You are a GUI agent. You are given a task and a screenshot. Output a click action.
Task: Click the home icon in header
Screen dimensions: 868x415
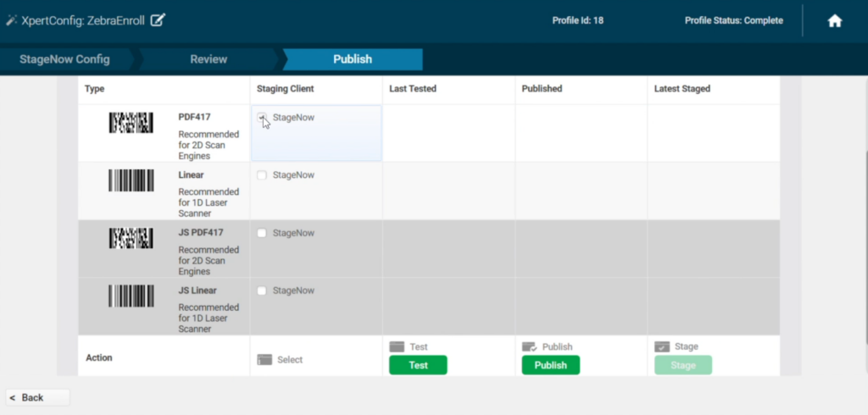[834, 21]
